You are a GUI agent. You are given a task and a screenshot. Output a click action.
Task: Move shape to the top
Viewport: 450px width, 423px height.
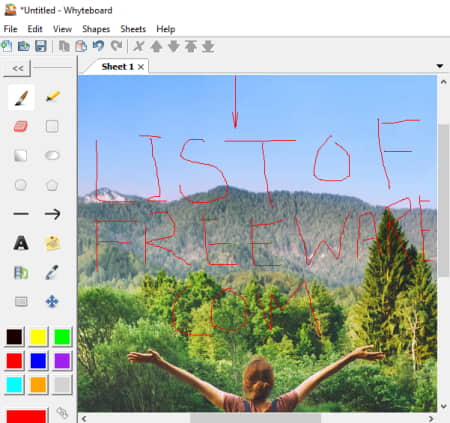[191, 46]
